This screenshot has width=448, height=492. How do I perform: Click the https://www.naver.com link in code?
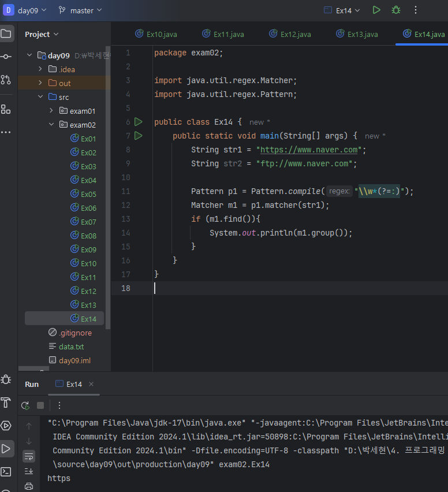pos(310,150)
